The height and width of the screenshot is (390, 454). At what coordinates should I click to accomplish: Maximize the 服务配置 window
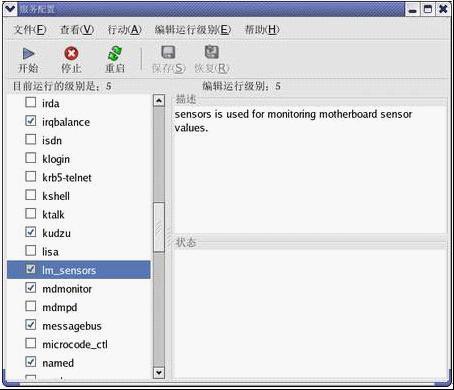(x=428, y=9)
